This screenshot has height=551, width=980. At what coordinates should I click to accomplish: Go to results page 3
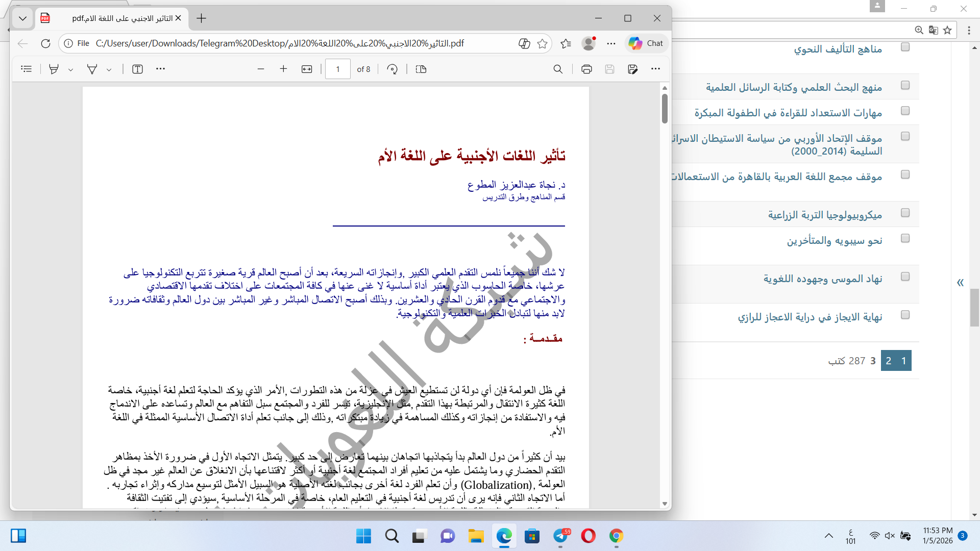click(x=873, y=361)
